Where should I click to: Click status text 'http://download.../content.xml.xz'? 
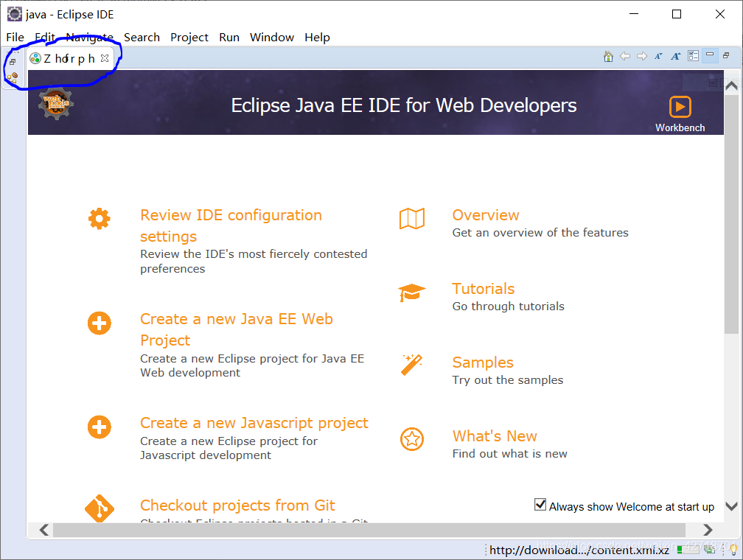point(579,550)
